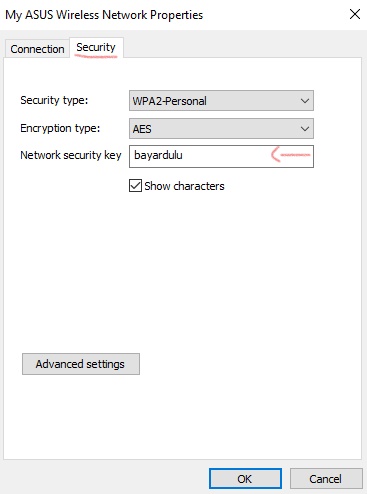Image resolution: width=367 pixels, height=494 pixels.
Task: Click the Security type label
Action: [x=54, y=100]
